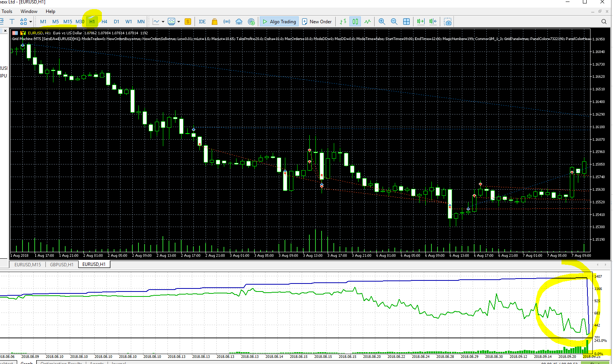613x364 pixels.
Task: Click the IDE MetaEditor button
Action: click(x=202, y=22)
